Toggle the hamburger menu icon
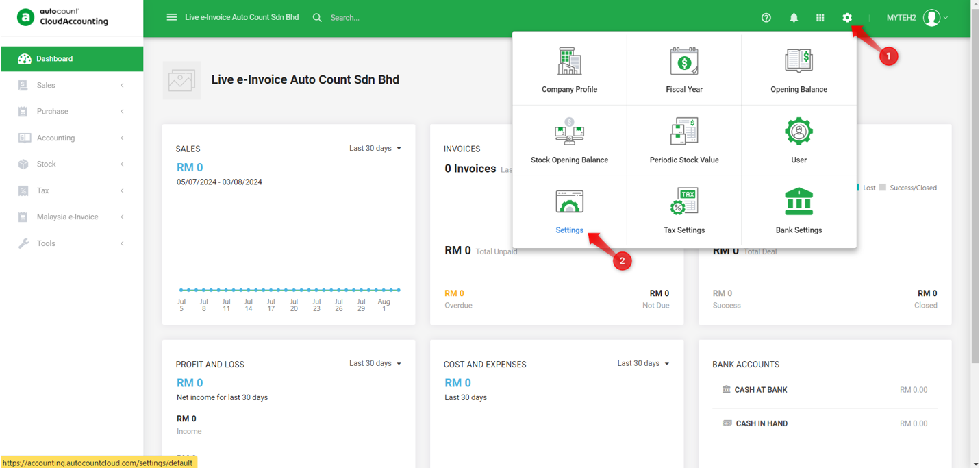 click(x=172, y=17)
